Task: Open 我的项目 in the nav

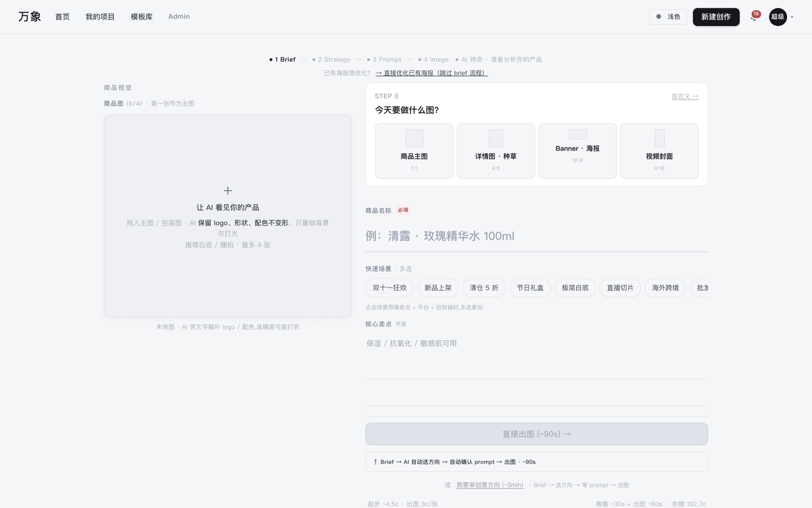Action: [100, 17]
